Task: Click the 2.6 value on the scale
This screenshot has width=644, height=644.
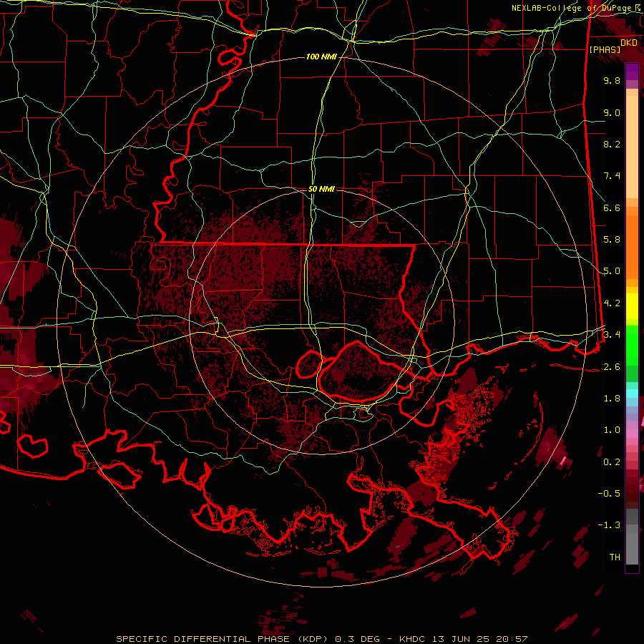Action: pos(612,367)
